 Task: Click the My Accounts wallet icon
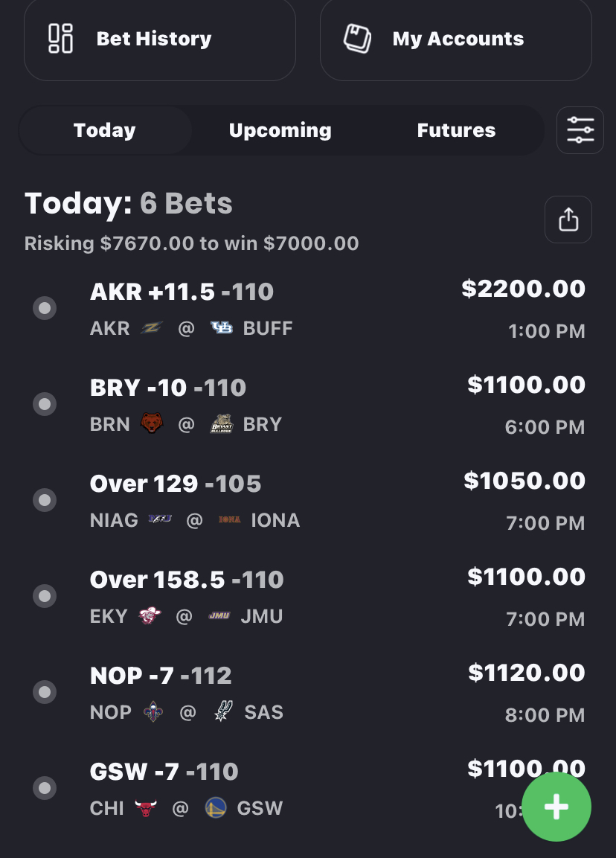357,39
